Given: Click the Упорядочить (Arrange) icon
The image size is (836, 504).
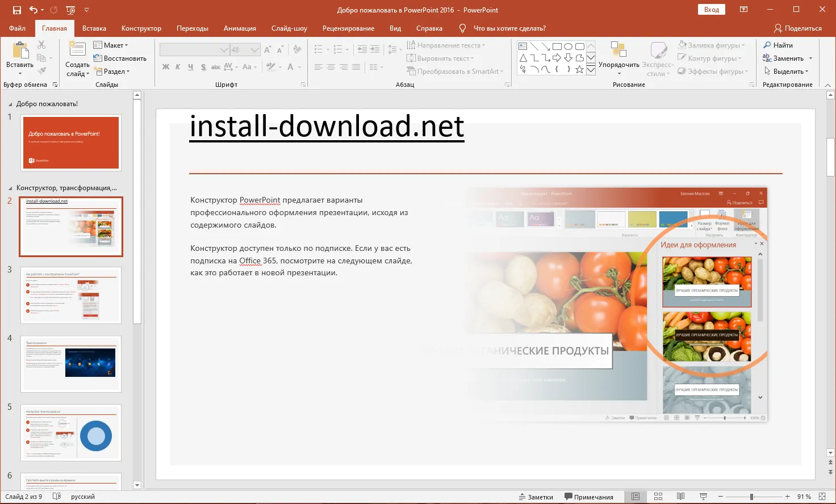Looking at the screenshot, I should (618, 51).
